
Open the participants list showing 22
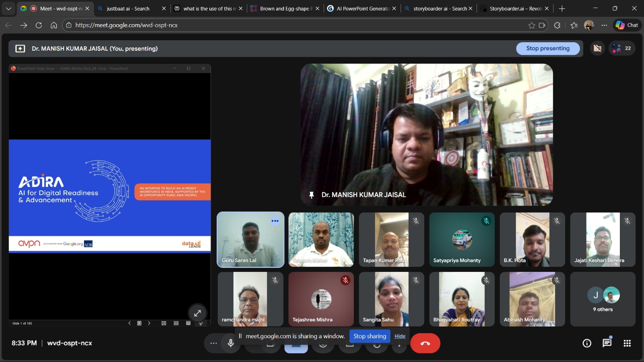click(x=622, y=48)
